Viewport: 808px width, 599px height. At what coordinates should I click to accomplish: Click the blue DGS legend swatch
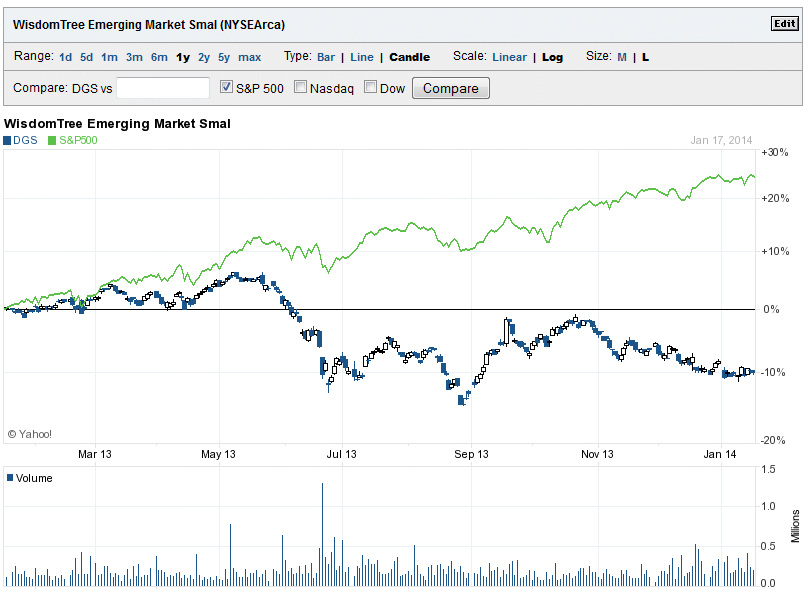7,140
